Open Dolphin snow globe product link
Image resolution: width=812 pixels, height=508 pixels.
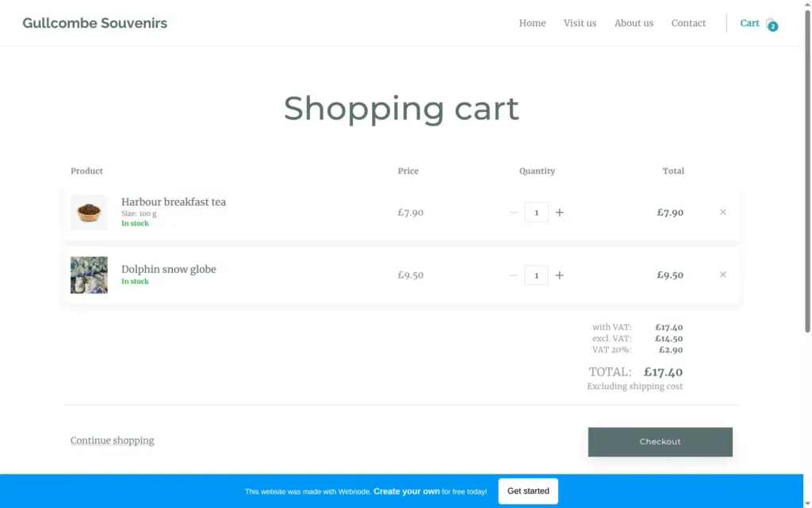169,269
